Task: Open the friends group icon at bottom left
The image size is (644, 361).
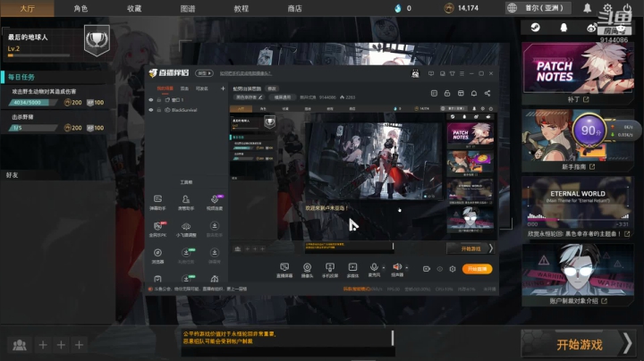Action: pos(20,345)
